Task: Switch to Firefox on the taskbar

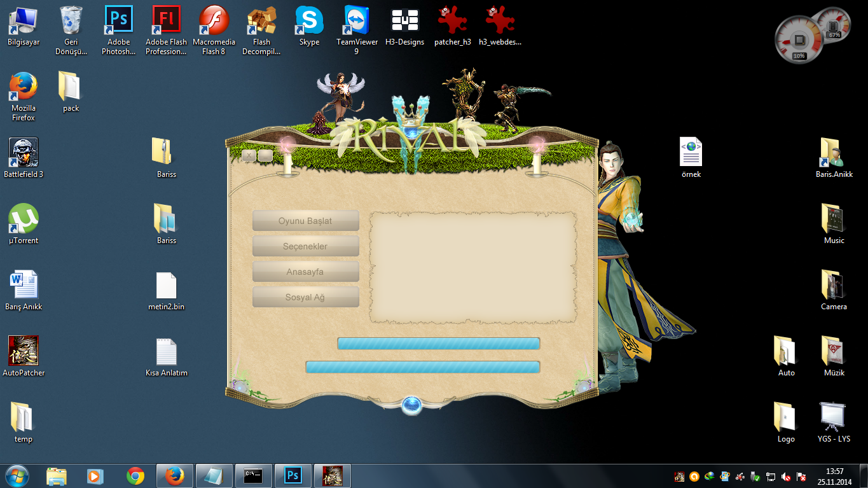Action: tap(174, 476)
